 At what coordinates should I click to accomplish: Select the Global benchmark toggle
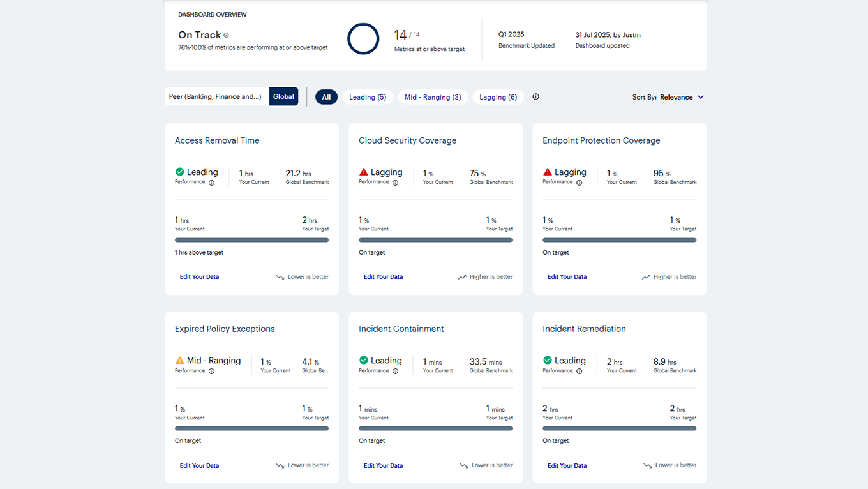pyautogui.click(x=283, y=97)
